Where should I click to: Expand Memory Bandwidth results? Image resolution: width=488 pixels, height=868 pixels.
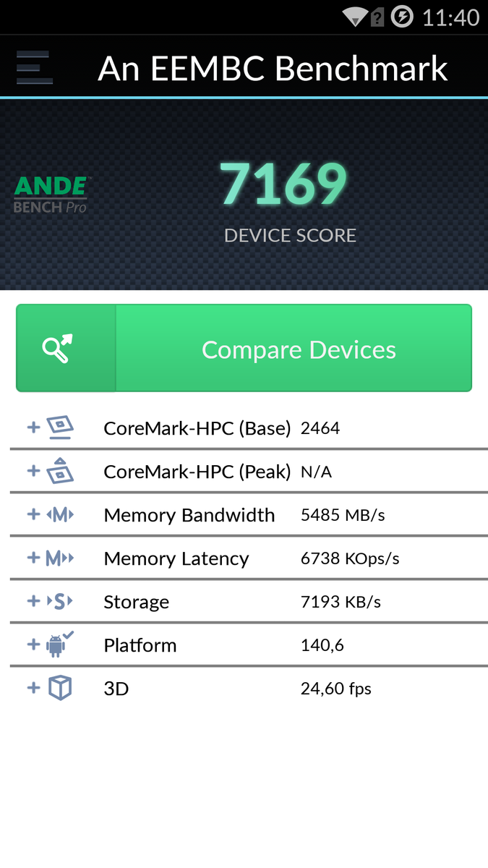(33, 514)
